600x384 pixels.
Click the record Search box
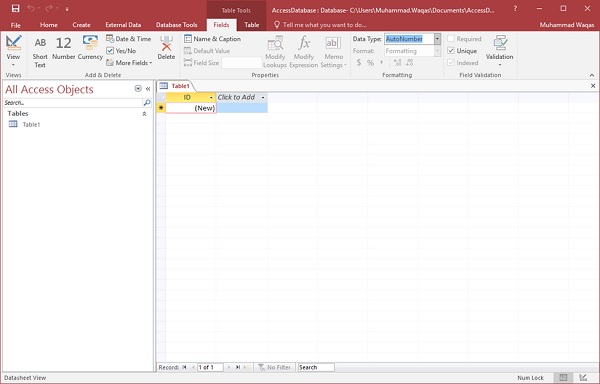click(x=316, y=367)
